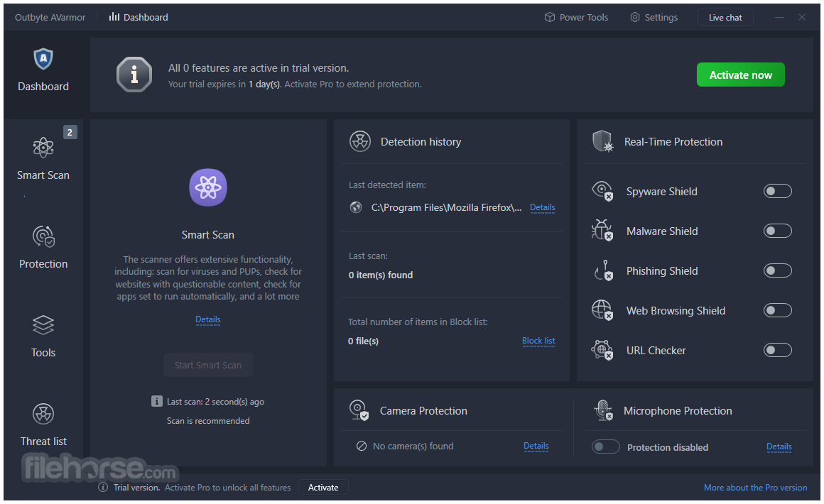This screenshot has width=824, height=504.
Task: Turn on the Phishing Shield switch
Action: click(778, 270)
